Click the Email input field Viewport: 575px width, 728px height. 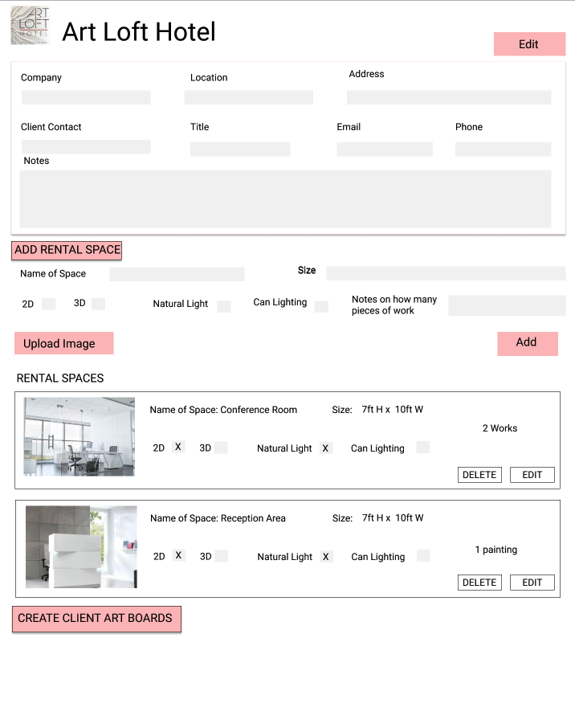click(x=385, y=149)
